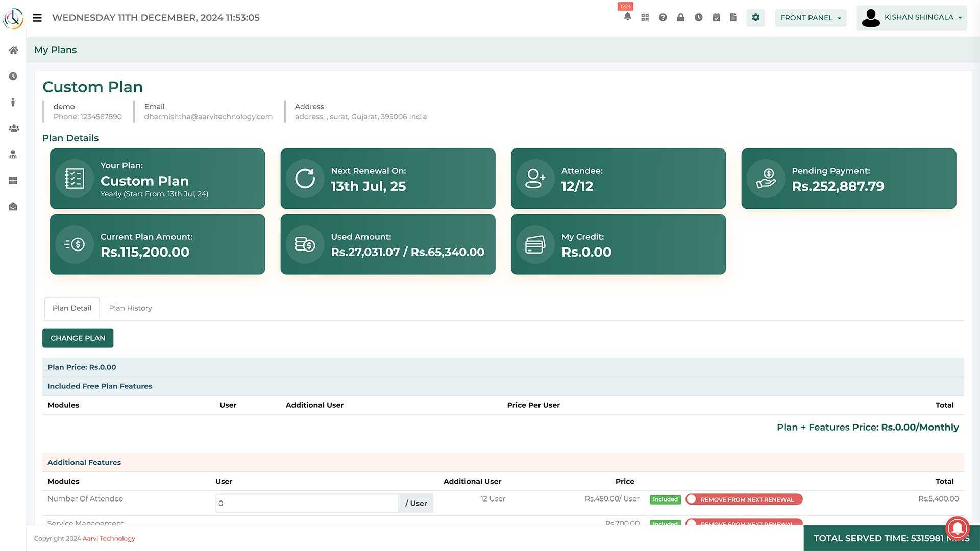Open the help question mark icon

pyautogui.click(x=663, y=17)
